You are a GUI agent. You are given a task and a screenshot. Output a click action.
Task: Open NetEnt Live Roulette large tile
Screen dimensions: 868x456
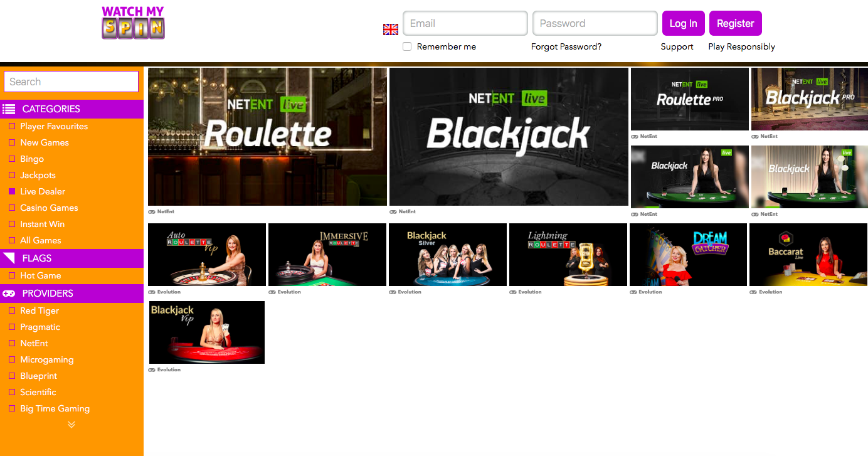tap(267, 137)
